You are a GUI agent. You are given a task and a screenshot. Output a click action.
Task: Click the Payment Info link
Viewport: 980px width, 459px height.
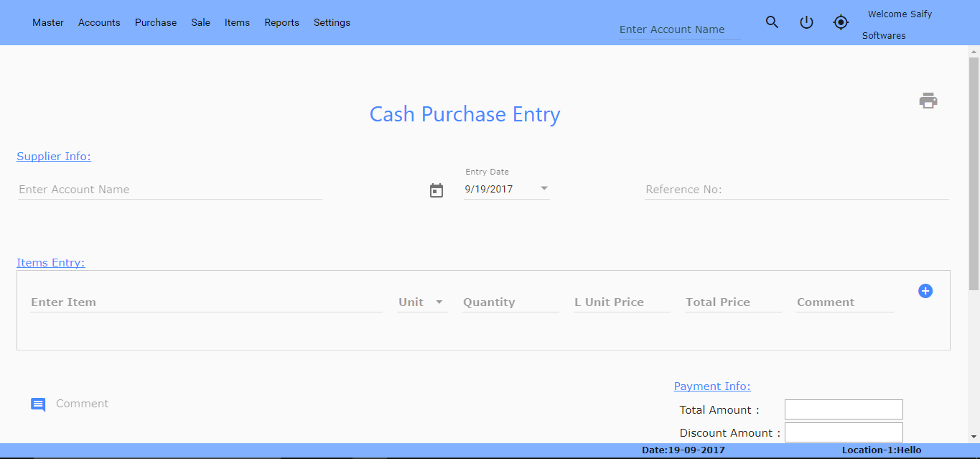click(x=711, y=386)
